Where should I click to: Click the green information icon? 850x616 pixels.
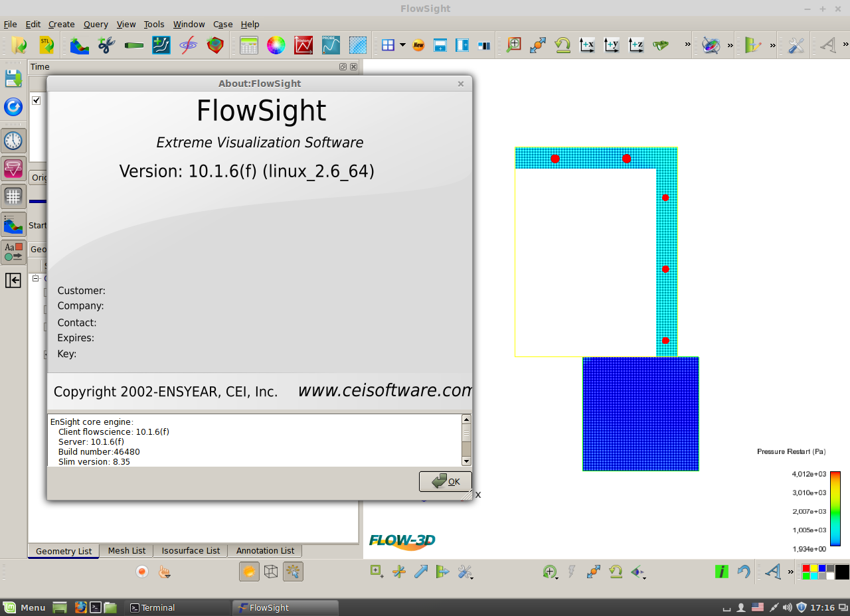coord(721,572)
